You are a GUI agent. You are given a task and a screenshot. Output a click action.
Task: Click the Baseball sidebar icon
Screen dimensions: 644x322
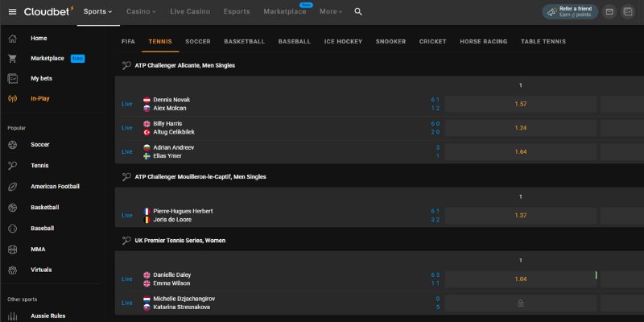click(x=13, y=229)
